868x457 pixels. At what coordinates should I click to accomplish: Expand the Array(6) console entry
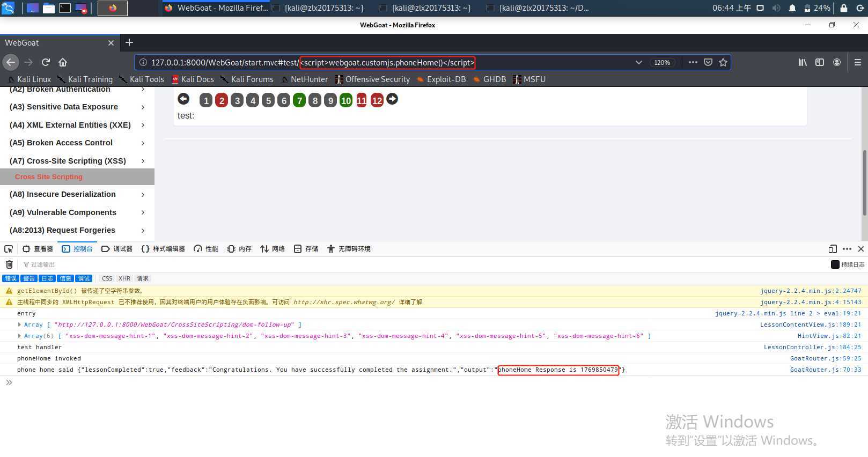point(19,336)
